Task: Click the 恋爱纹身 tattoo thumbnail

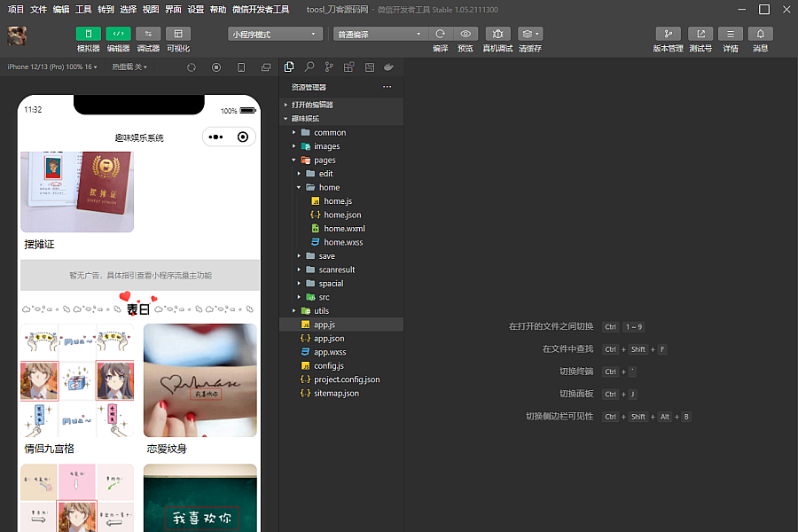Action: click(x=200, y=380)
